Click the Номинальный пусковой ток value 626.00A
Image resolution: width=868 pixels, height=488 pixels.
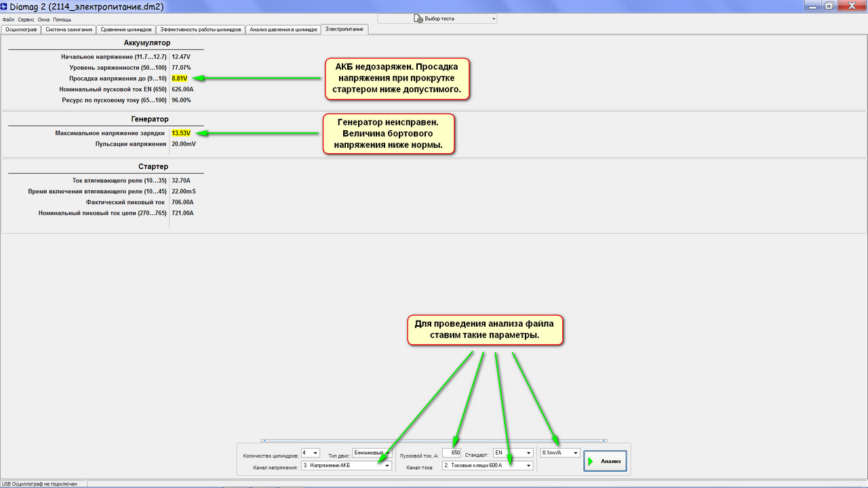182,89
